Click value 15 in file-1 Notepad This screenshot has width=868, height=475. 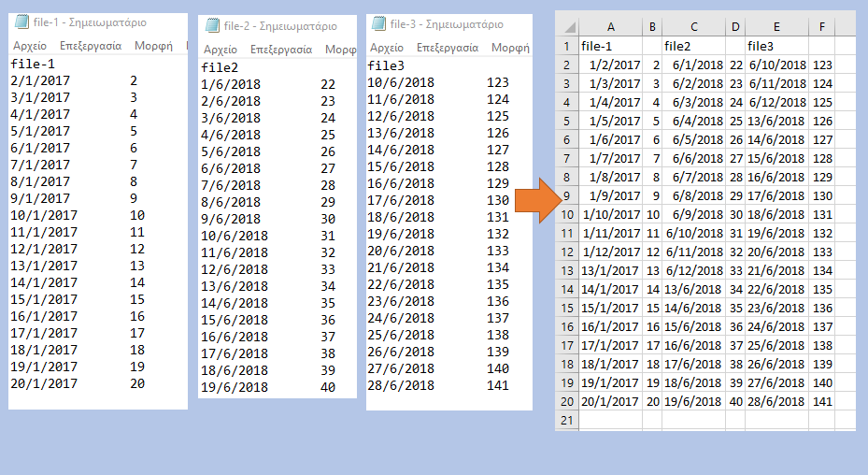[x=137, y=300]
